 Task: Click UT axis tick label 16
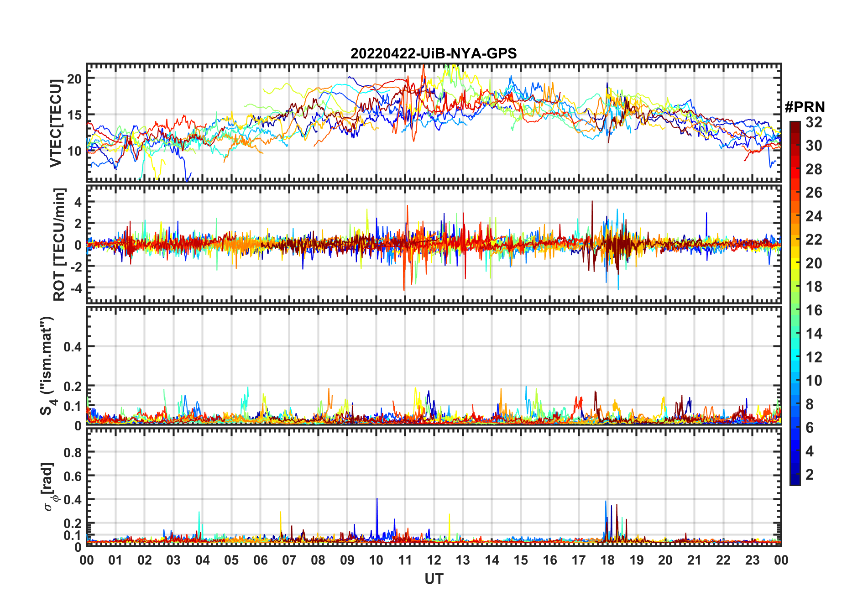(550, 560)
